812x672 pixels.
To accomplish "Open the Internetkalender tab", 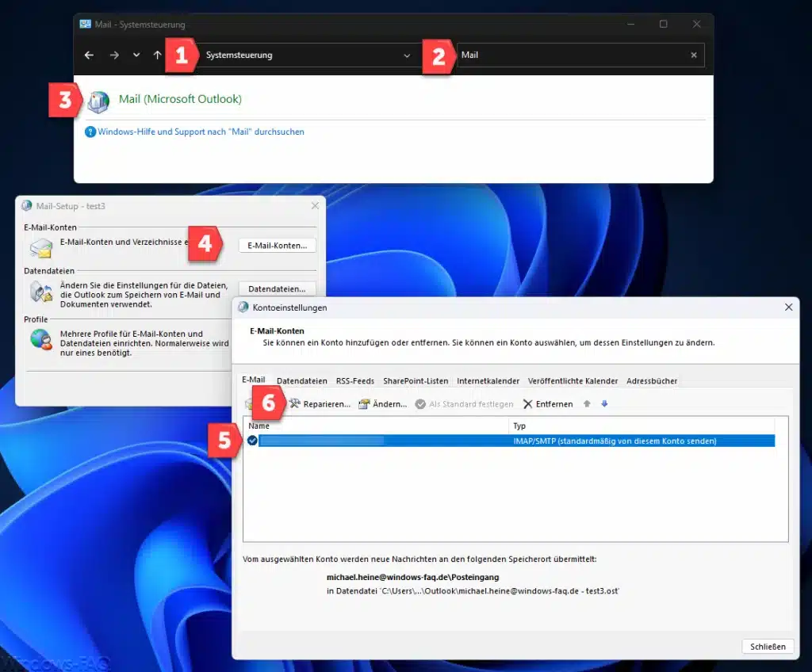I will pos(488,381).
